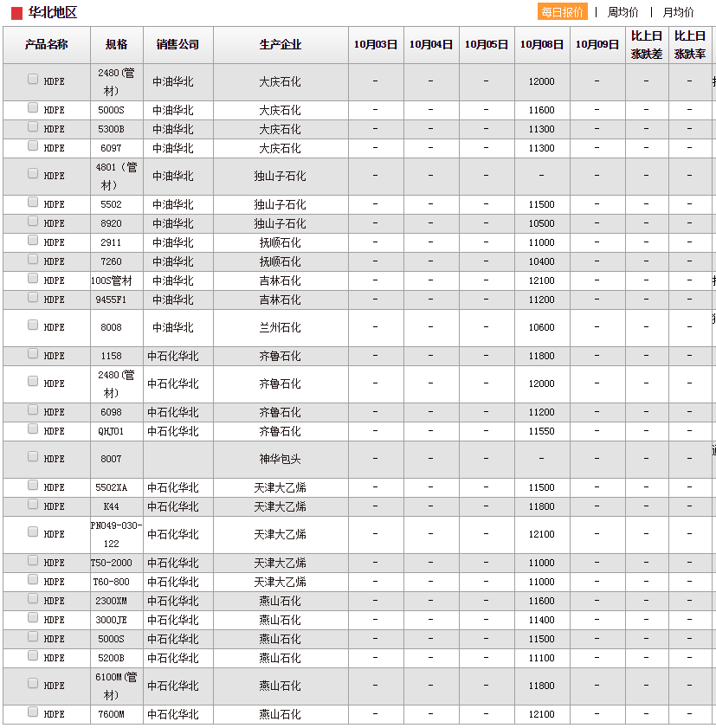Select checkbox for HDPE QHJ01 row
This screenshot has height=728, width=716.
[33, 428]
